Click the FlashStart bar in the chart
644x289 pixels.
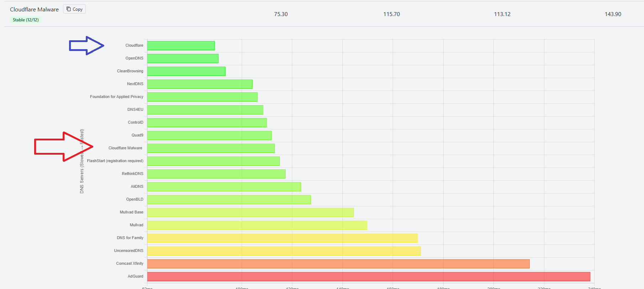[x=214, y=161]
